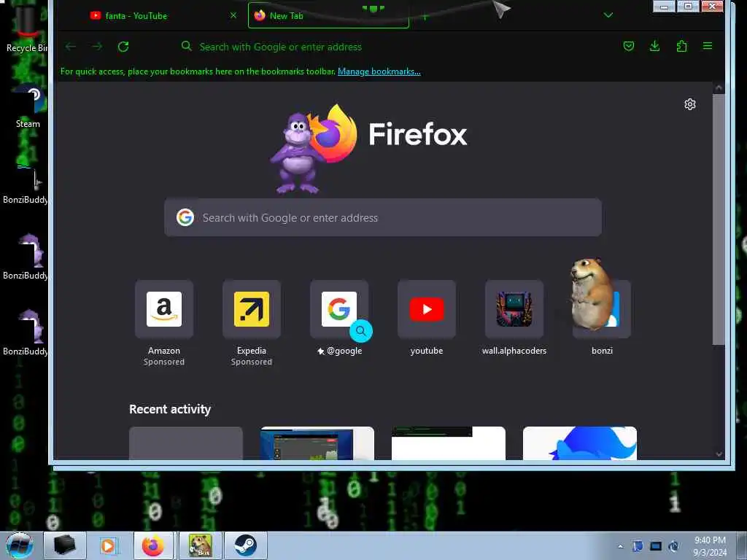
Task: Open Firefox from the taskbar
Action: coord(153,545)
